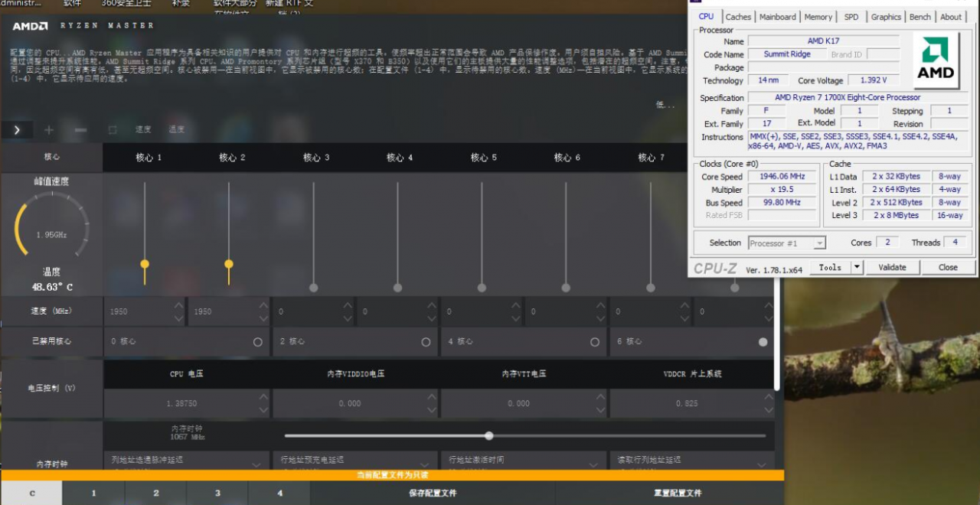Click the 核心 3 speed slider handle
This screenshot has height=505, width=980.
click(313, 288)
